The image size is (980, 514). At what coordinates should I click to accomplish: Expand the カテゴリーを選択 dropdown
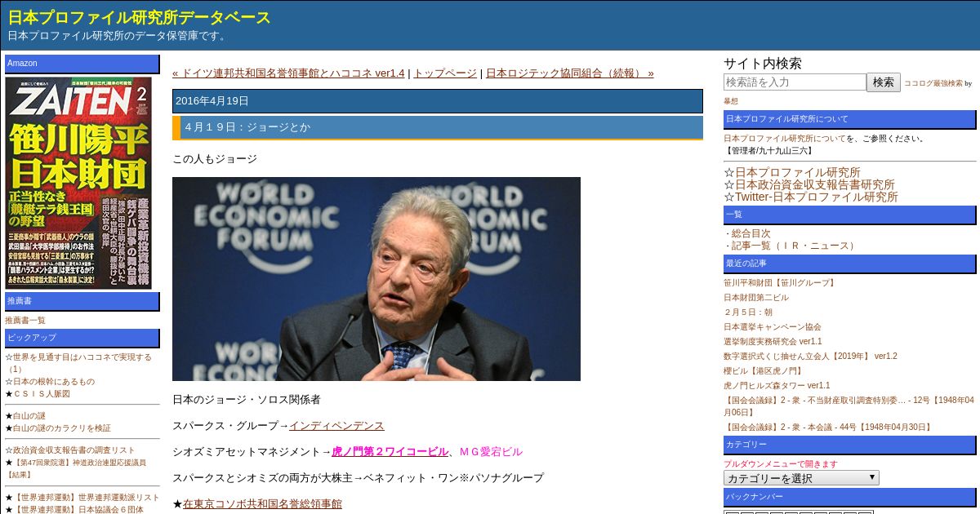801,478
